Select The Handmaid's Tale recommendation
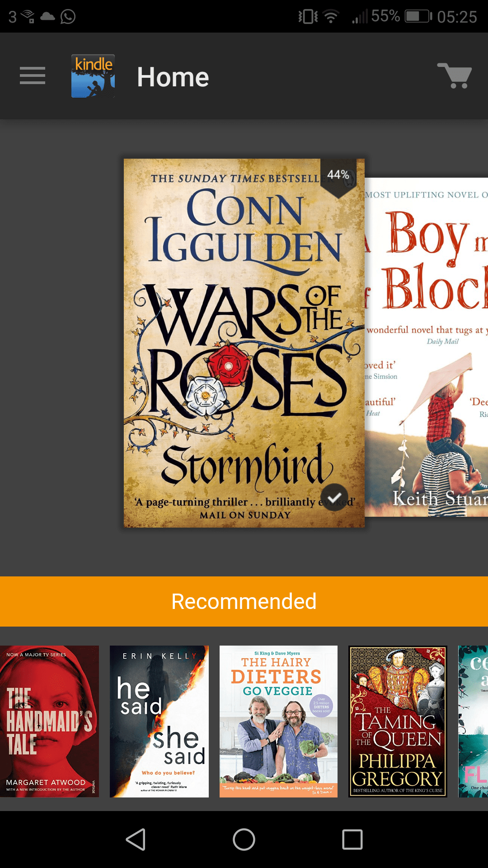Screen dimensions: 488x868 click(49, 721)
